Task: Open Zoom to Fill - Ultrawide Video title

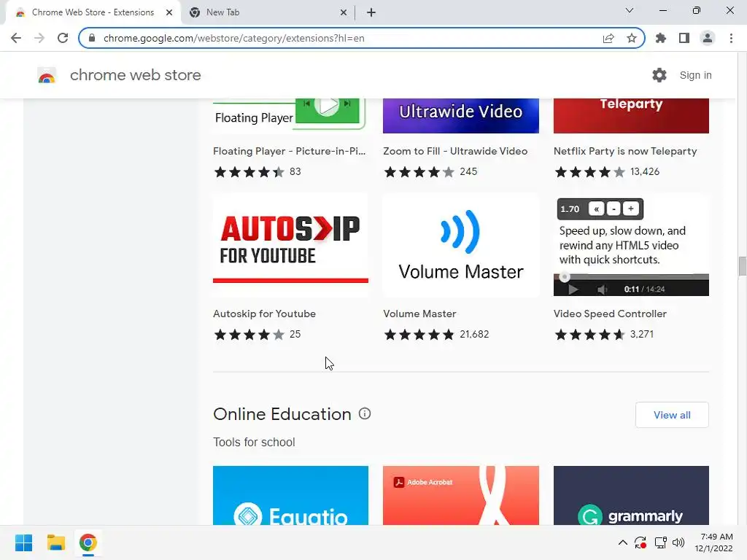Action: [455, 151]
